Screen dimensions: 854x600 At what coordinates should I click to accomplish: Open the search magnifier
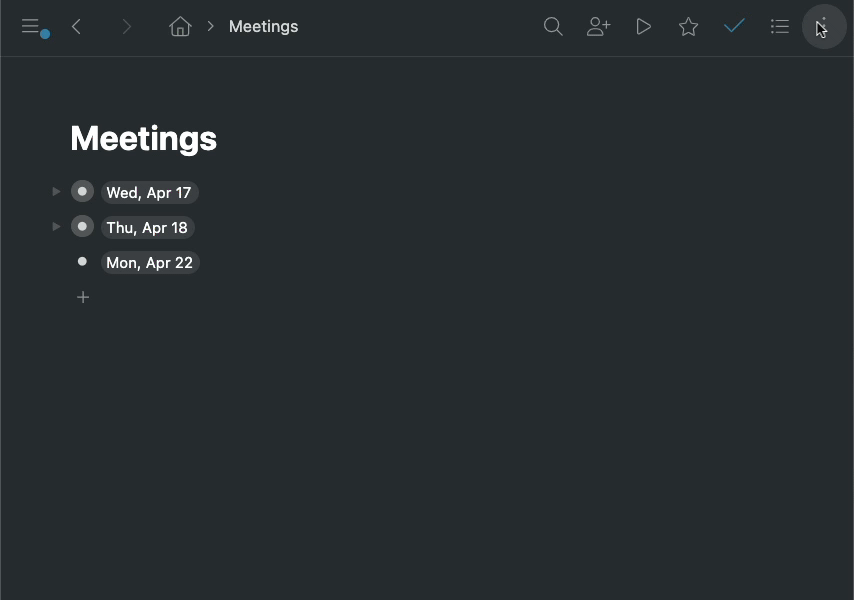(x=553, y=26)
